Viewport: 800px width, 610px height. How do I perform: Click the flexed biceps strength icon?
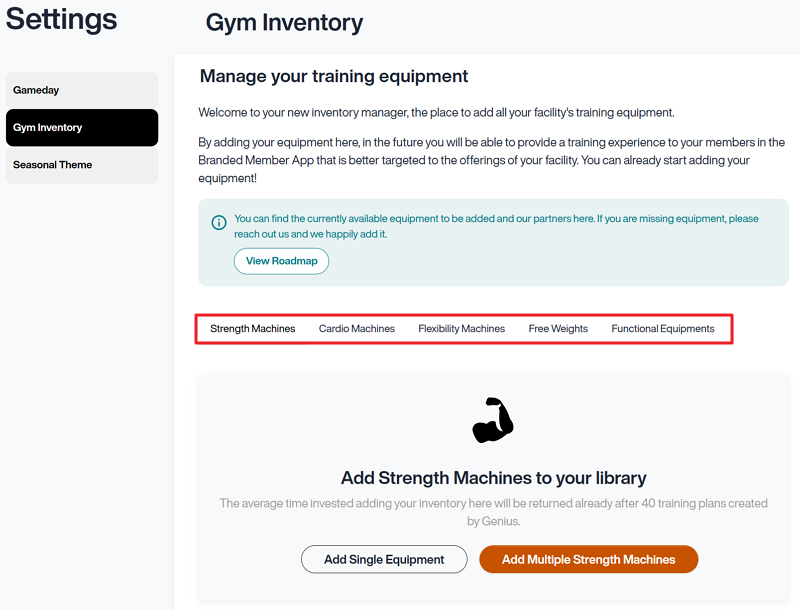pyautogui.click(x=493, y=420)
